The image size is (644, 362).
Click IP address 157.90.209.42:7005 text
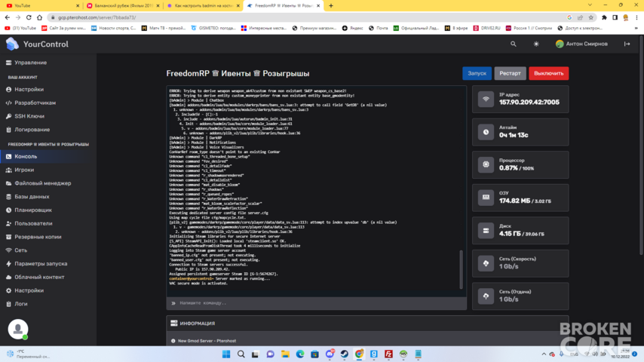529,103
